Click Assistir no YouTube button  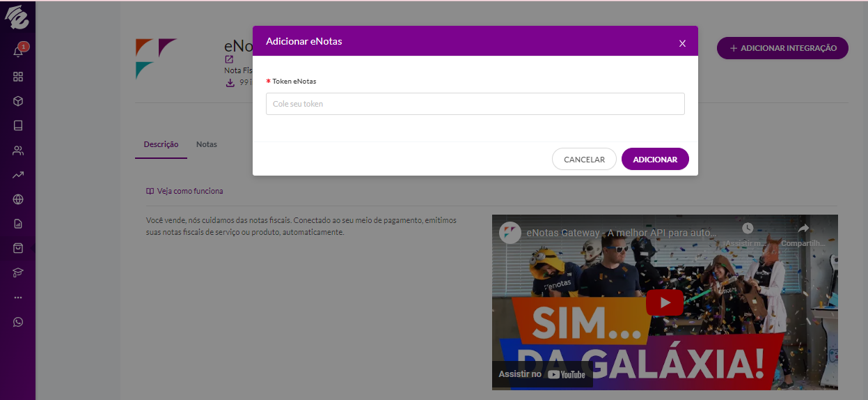point(542,374)
